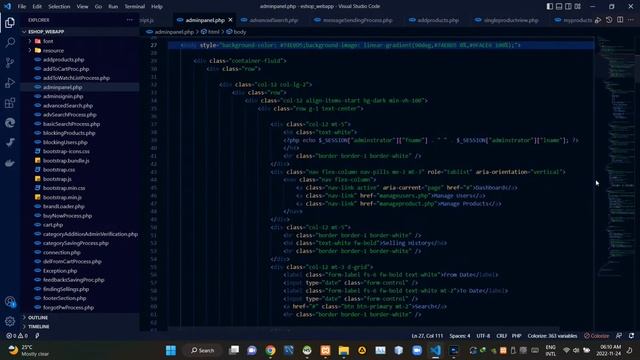Viewport: 640px width, 360px height.
Task: Open the Selection menu
Action: tap(59, 7)
